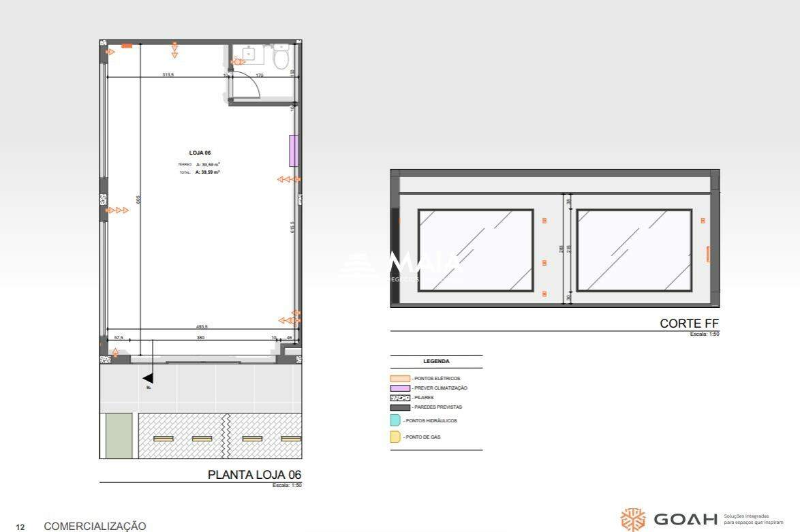The width and height of the screenshot is (800, 532).
Task: Click the LEGENDA heading
Action: 436,361
